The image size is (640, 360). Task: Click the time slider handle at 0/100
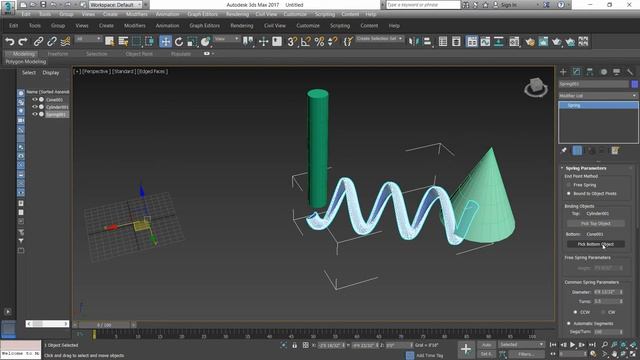[104, 325]
